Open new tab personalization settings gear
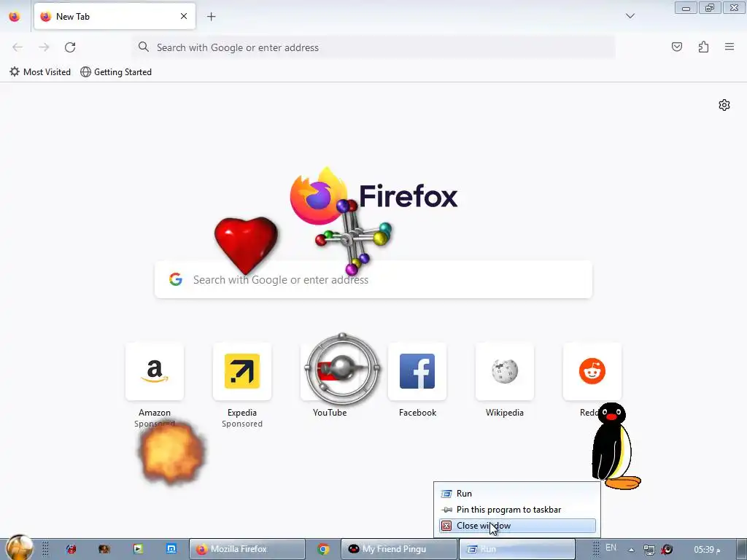The height and width of the screenshot is (560, 747). point(724,105)
